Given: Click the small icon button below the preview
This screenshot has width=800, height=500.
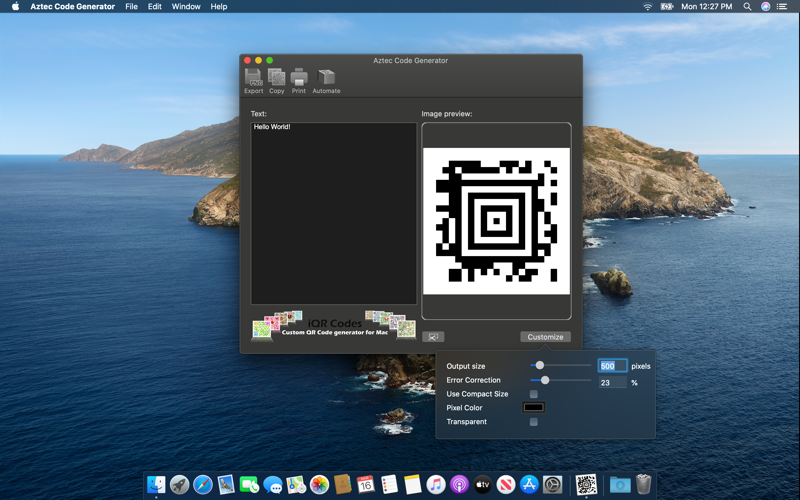Looking at the screenshot, I should pyautogui.click(x=433, y=337).
